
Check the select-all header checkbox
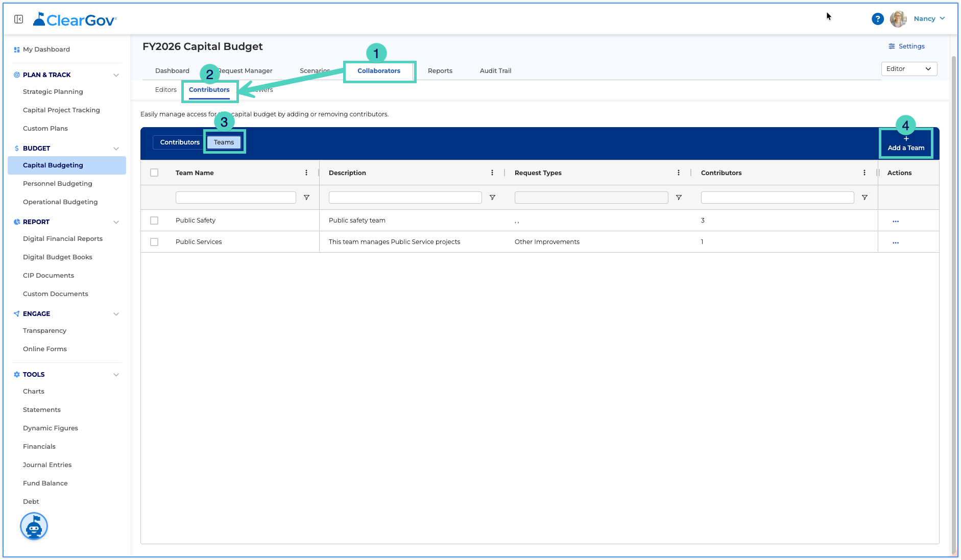point(154,173)
